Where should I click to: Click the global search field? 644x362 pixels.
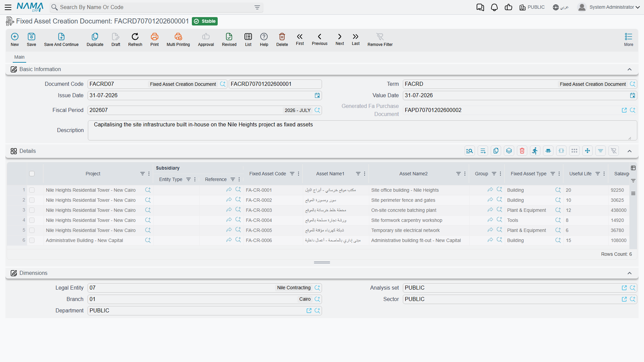[156, 7]
